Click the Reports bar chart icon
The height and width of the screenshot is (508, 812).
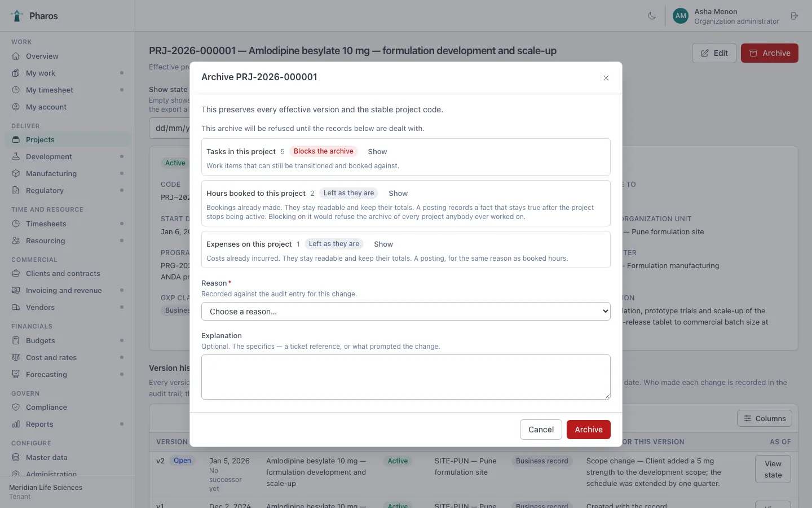[x=16, y=424]
